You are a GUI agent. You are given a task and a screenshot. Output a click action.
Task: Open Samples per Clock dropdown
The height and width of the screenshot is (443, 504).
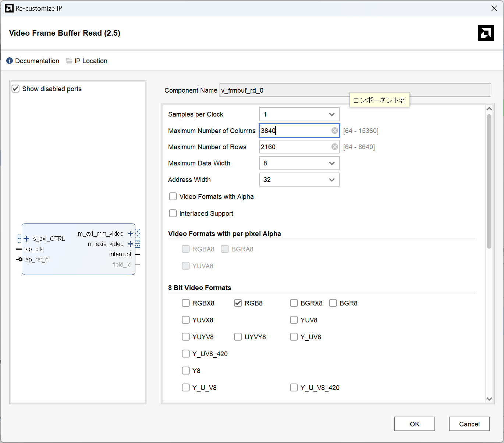[299, 114]
